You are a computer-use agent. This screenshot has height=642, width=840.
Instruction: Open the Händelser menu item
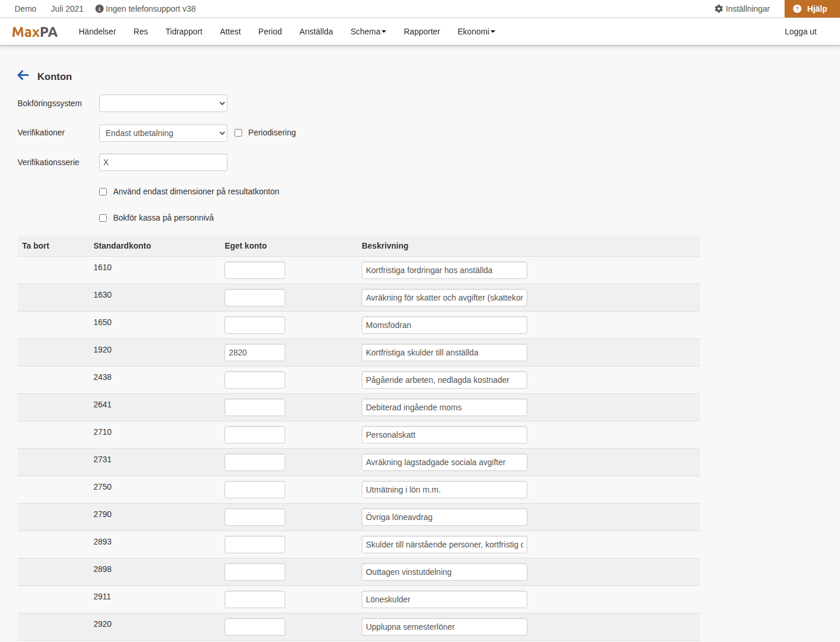pyautogui.click(x=97, y=32)
